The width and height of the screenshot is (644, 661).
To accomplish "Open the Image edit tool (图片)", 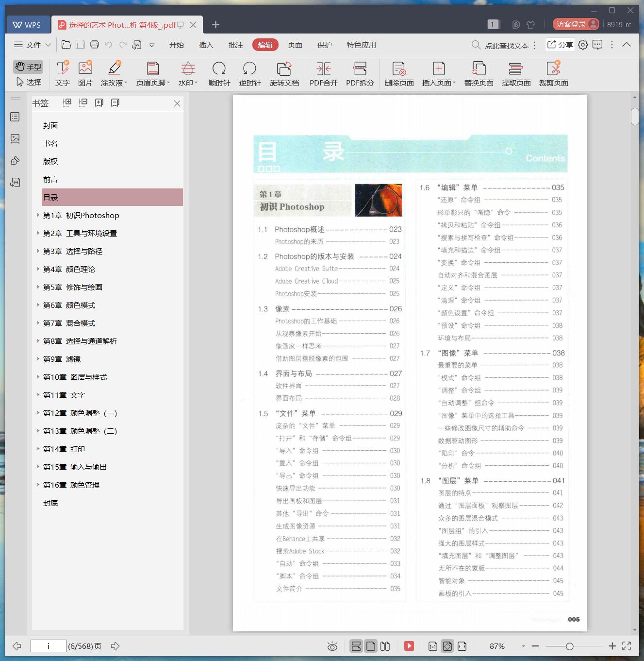I will pos(85,74).
